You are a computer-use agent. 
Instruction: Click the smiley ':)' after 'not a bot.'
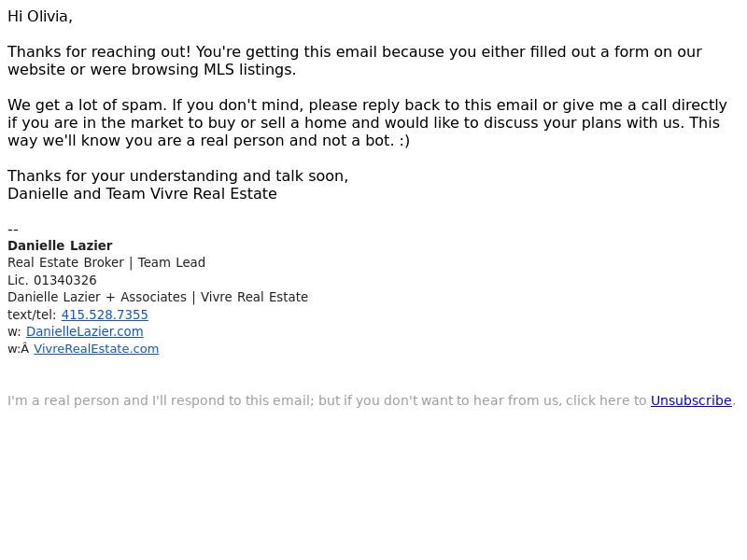[x=404, y=141]
